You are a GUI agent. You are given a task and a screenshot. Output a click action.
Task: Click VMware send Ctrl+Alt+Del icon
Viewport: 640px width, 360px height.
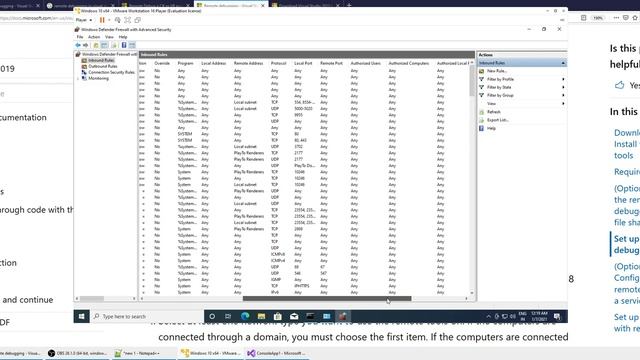pyautogui.click(x=118, y=20)
